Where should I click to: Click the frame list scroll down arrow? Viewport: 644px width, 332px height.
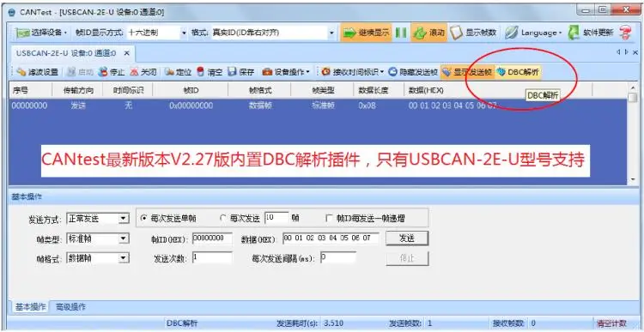632,179
